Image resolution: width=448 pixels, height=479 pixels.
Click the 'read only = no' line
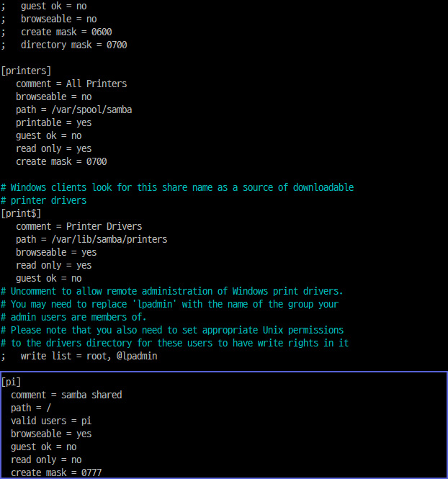pos(46,460)
